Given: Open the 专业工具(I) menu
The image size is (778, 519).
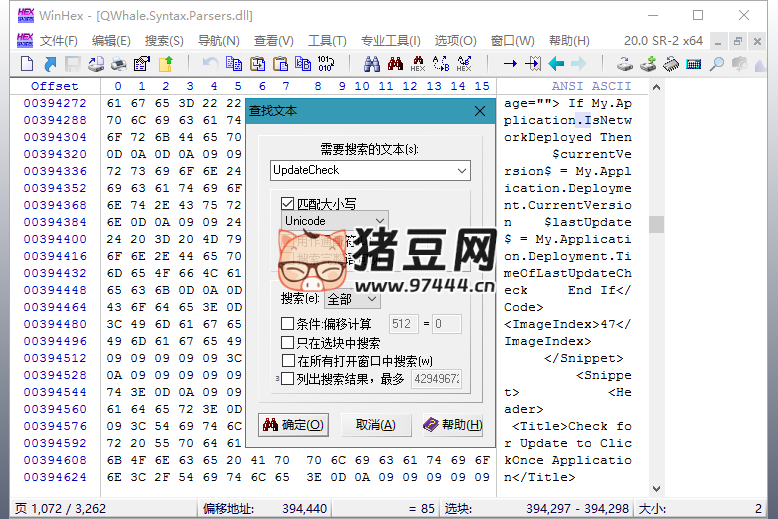Looking at the screenshot, I should coord(390,41).
